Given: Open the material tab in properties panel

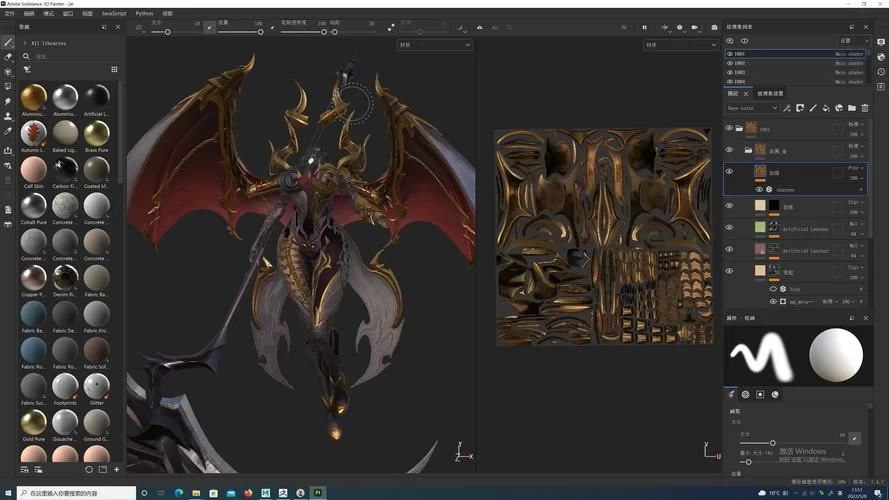Looking at the screenshot, I should (x=775, y=395).
